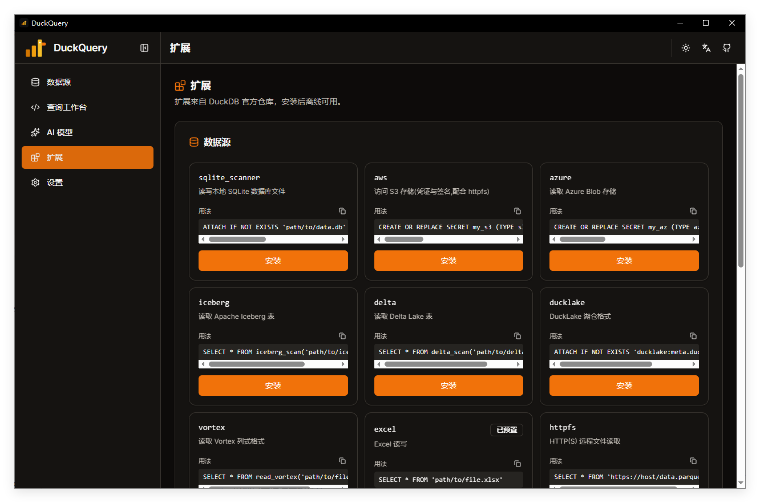Viewport: 760px width, 503px height.
Task: Open 数据源 in the sidebar
Action: click(88, 82)
